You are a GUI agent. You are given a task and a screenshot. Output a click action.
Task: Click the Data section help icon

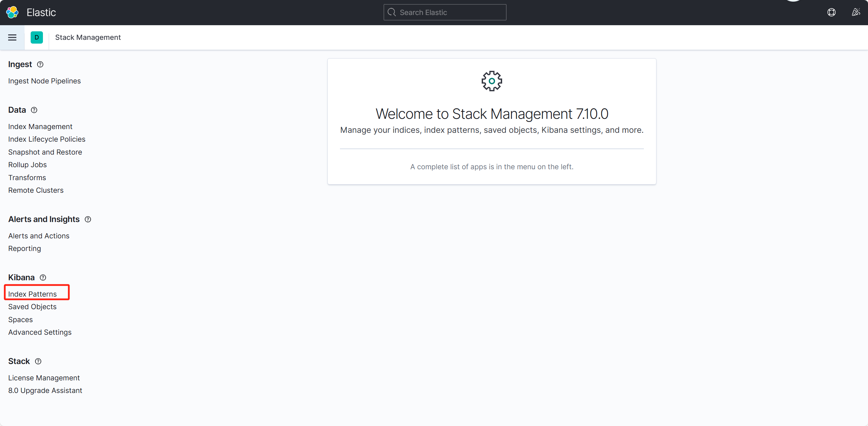click(34, 110)
